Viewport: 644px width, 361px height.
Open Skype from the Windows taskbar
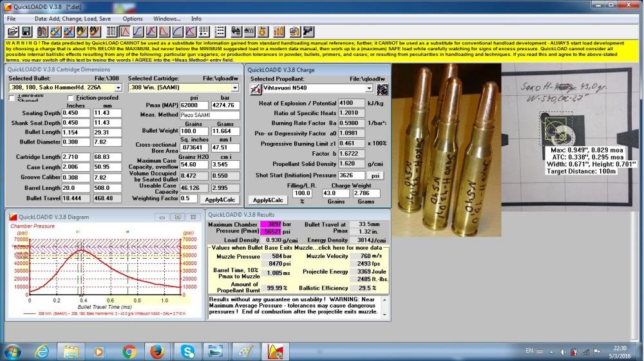click(x=188, y=351)
